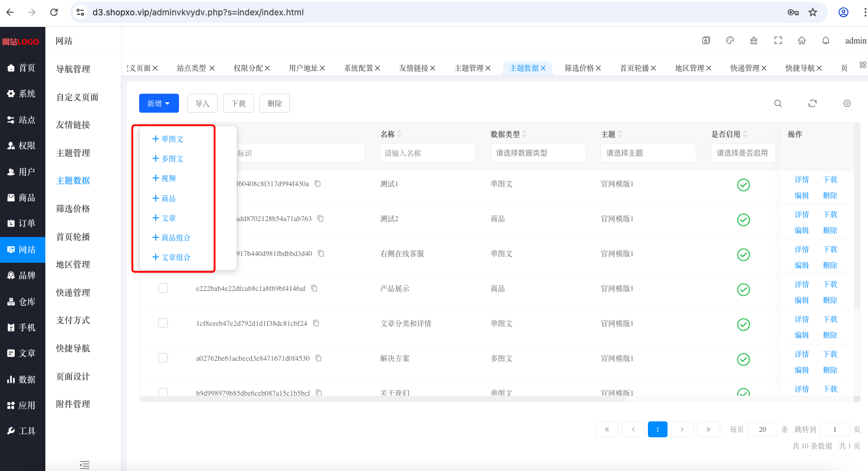Click 编辑 link for 右侧在线客服 row
This screenshot has width=868, height=471.
802,265
